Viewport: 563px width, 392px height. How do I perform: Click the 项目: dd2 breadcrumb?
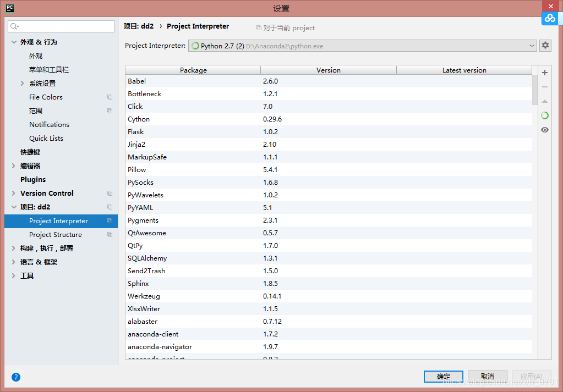pos(139,26)
